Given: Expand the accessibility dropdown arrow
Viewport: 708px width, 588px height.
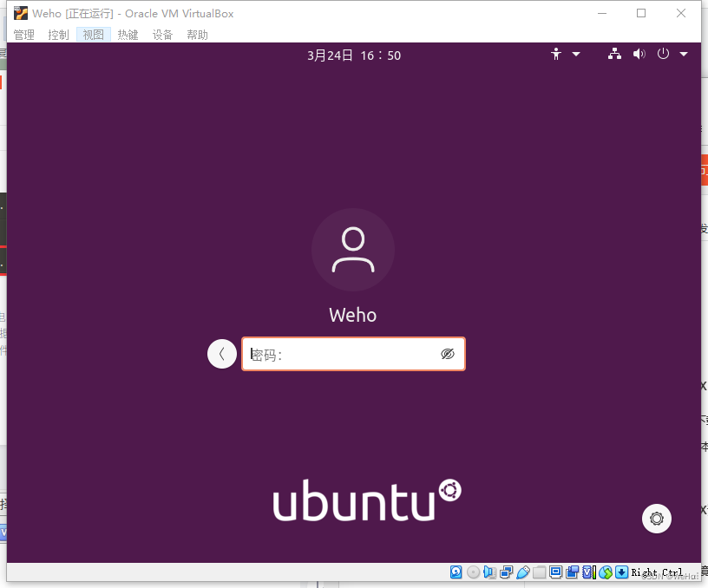Looking at the screenshot, I should [x=576, y=54].
